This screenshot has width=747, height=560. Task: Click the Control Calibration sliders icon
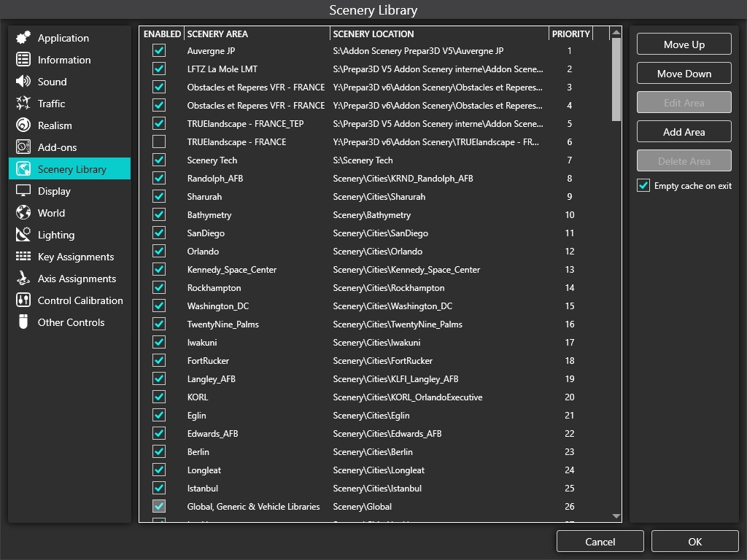(23, 300)
